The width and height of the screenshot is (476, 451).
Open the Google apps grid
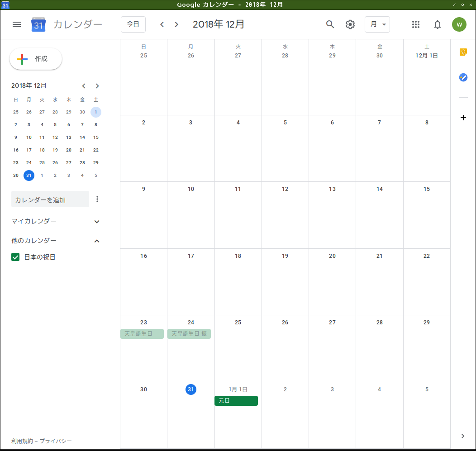tap(415, 24)
